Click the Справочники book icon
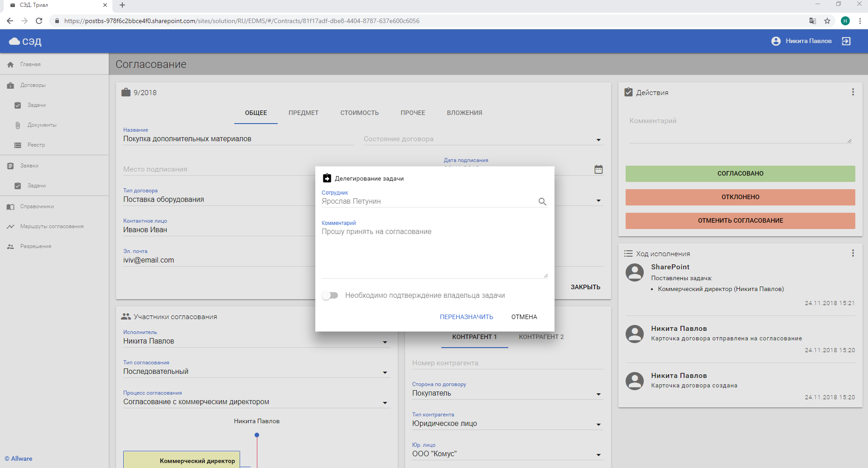The height and width of the screenshot is (468, 868). pos(10,207)
